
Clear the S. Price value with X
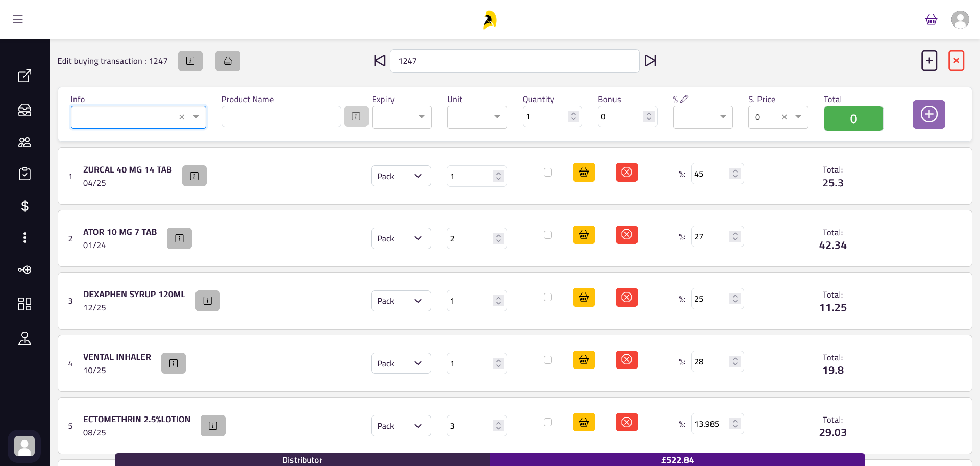tap(785, 117)
